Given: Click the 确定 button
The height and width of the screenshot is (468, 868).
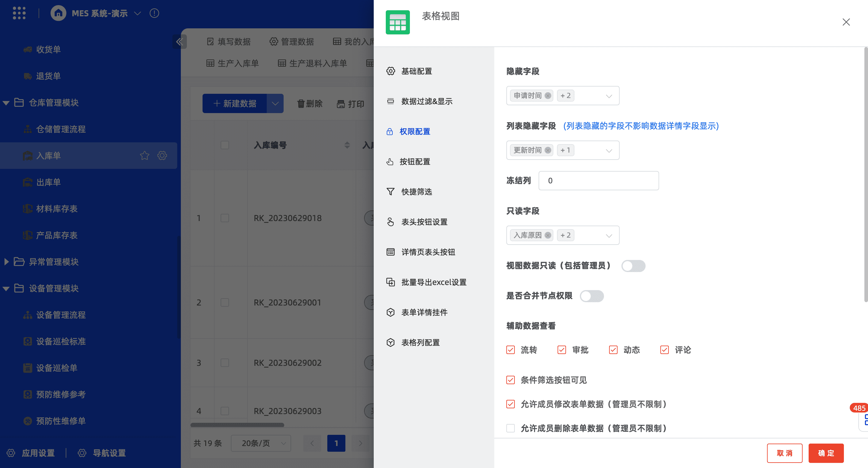Looking at the screenshot, I should coord(826,453).
